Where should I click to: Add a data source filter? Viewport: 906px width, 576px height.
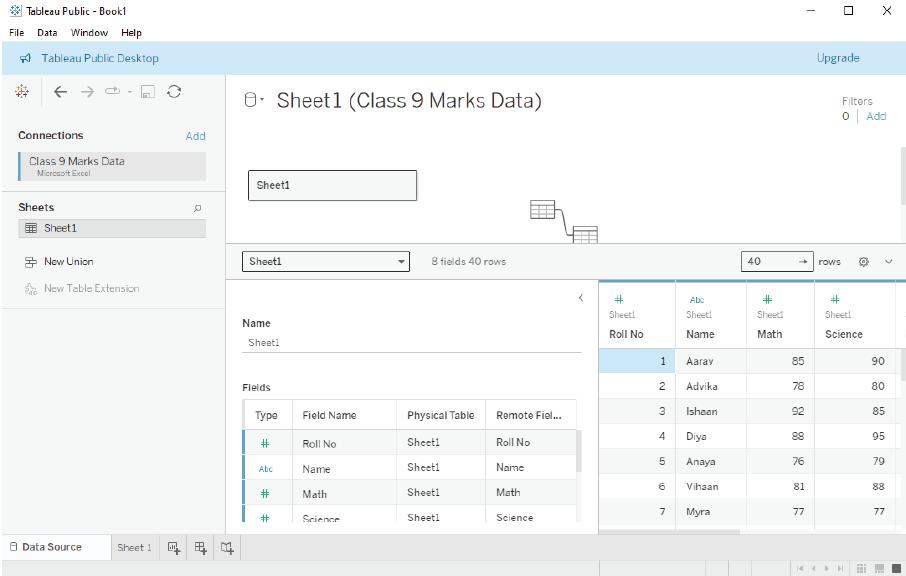pyautogui.click(x=876, y=116)
